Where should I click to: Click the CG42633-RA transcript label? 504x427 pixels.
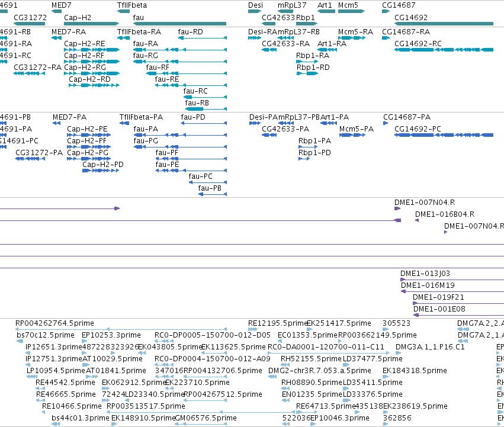pyautogui.click(x=285, y=44)
